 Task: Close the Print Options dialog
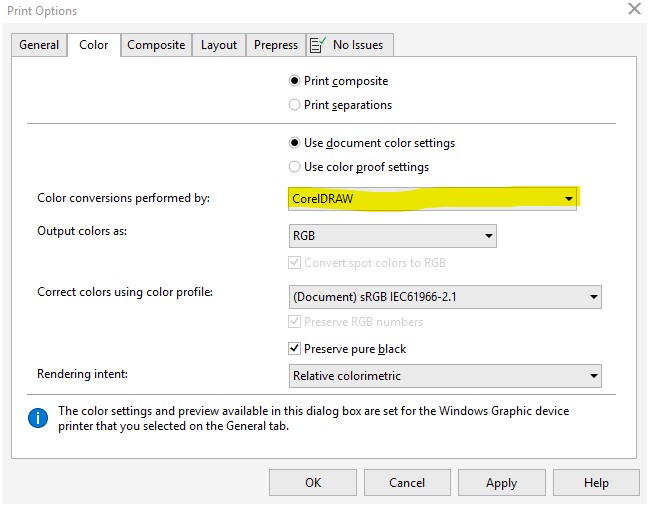(633, 9)
